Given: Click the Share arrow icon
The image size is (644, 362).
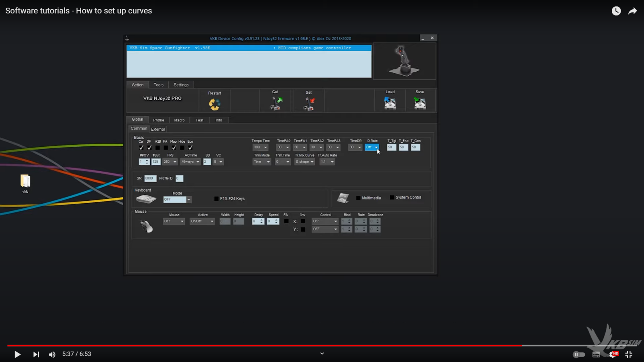Looking at the screenshot, I should 633,11.
